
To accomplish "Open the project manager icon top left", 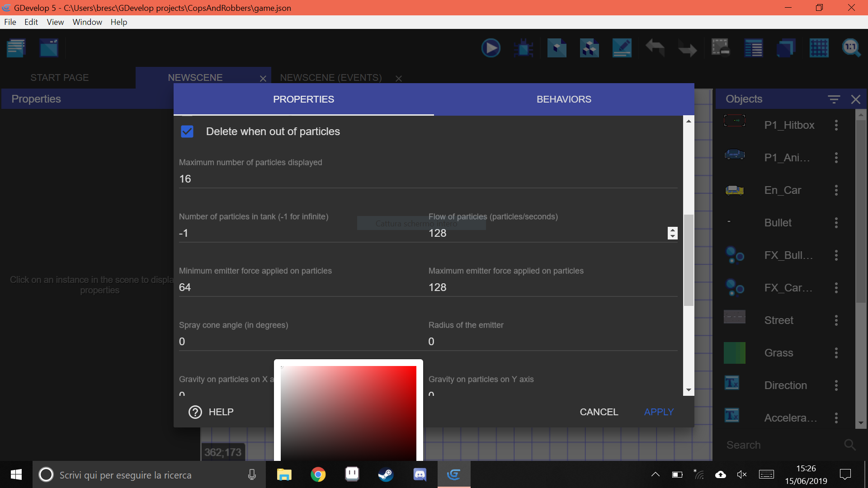I will point(16,48).
